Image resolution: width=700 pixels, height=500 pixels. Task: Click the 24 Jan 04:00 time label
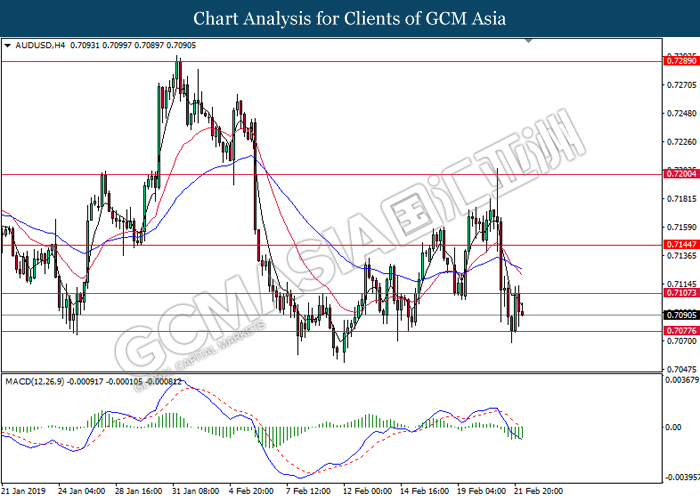click(82, 491)
